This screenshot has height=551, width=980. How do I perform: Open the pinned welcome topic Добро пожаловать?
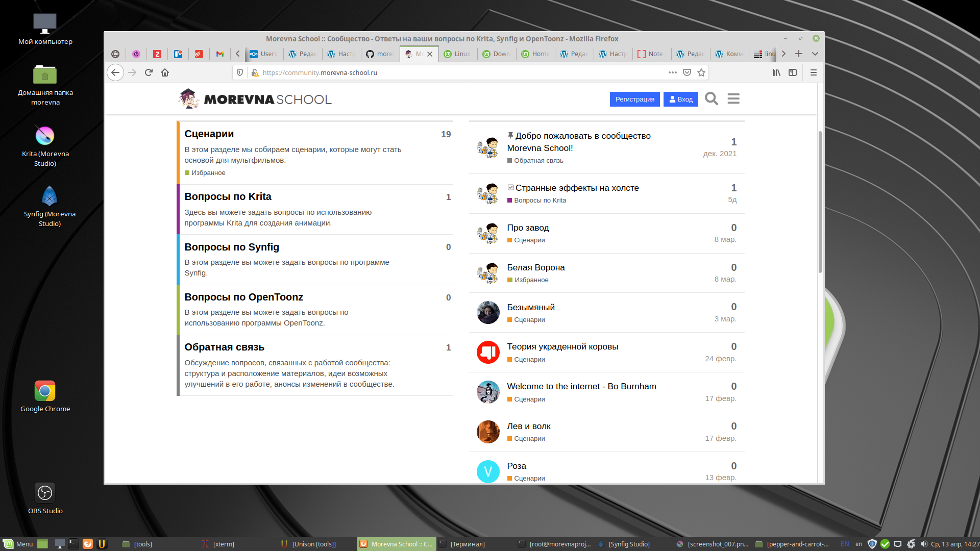pyautogui.click(x=579, y=142)
